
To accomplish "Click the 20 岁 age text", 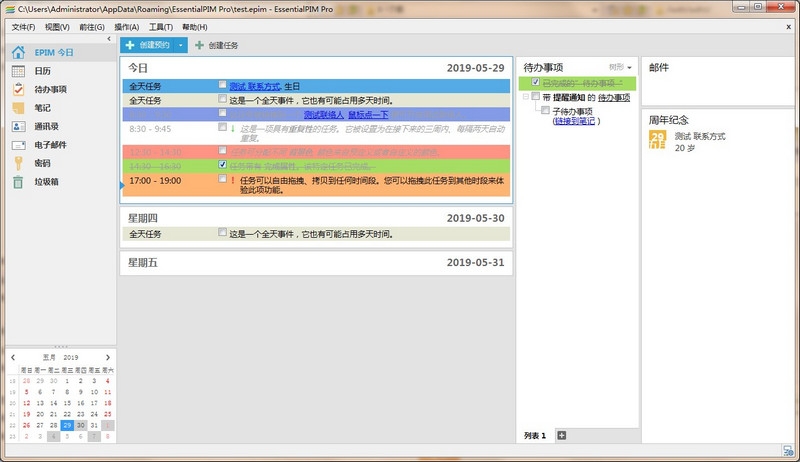I will coord(685,148).
